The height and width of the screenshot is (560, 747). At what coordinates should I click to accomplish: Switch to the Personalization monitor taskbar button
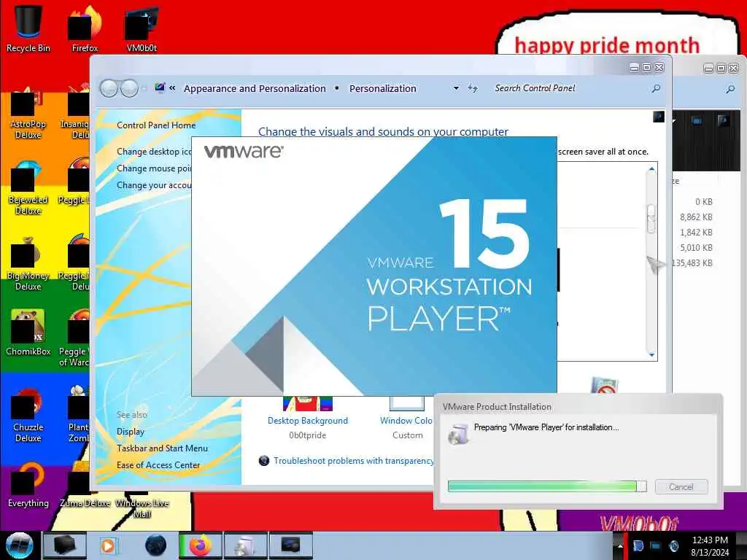(290, 545)
